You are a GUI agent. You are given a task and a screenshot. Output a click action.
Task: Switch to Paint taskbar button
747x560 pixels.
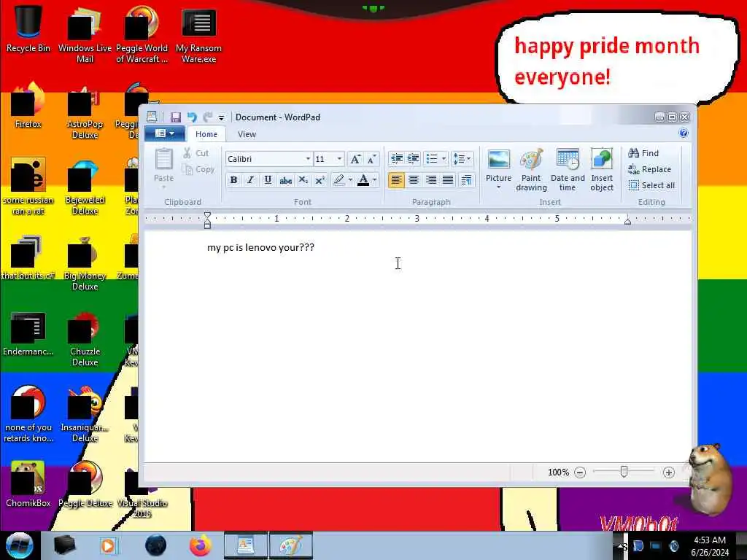291,545
